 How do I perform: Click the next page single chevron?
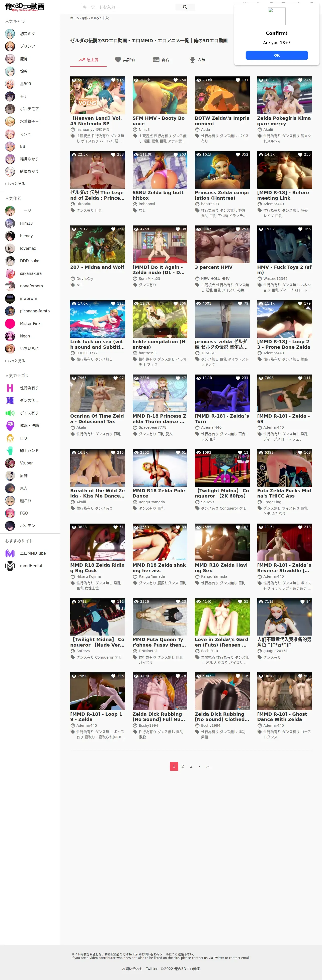tap(199, 767)
